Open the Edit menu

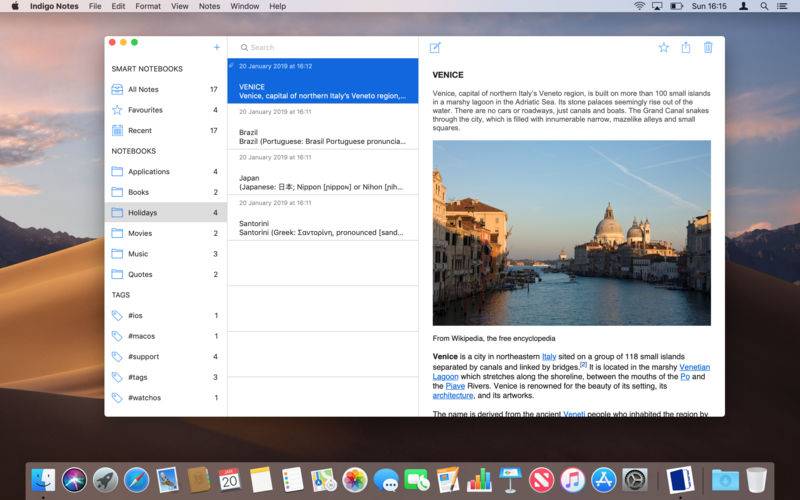point(118,6)
